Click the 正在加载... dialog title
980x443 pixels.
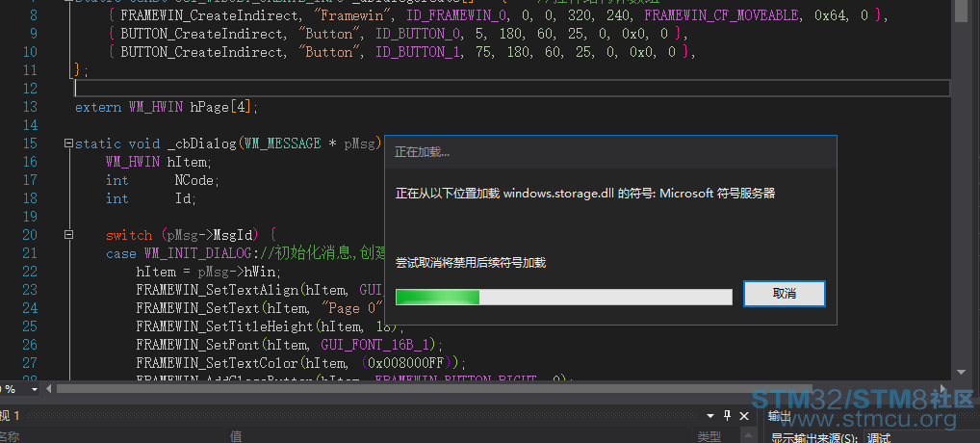(422, 152)
